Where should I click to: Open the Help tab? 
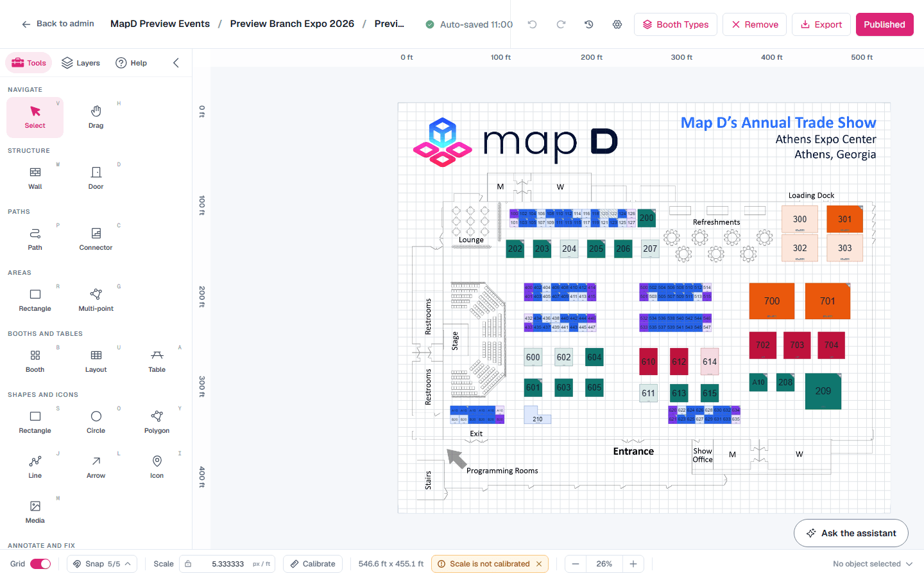coord(132,63)
